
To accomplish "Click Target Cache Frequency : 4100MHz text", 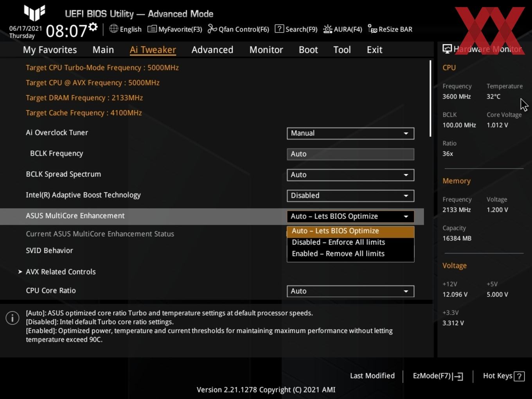I will (84, 113).
